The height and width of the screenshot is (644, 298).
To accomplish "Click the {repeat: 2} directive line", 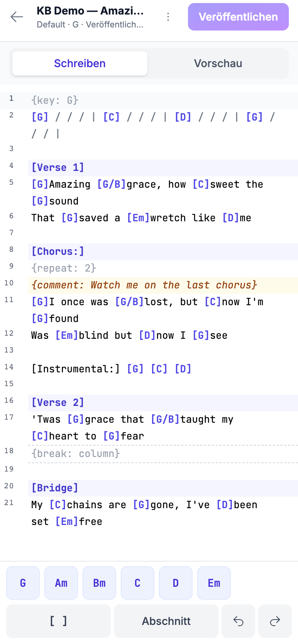I will (x=163, y=268).
